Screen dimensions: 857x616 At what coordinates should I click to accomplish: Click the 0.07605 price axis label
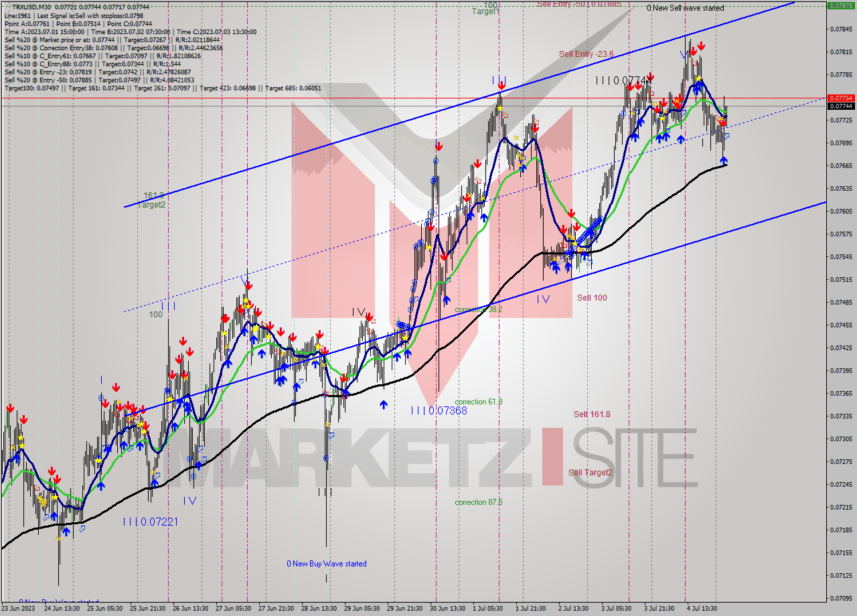coord(841,211)
